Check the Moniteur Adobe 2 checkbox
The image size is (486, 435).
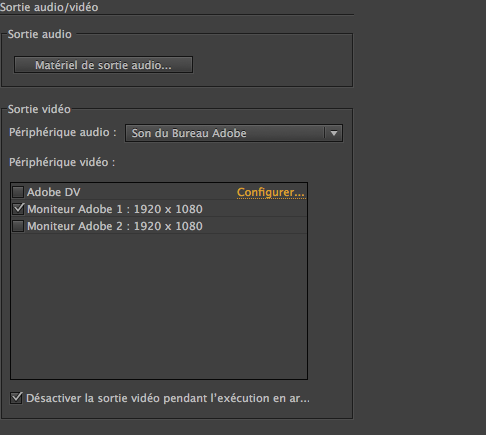[x=18, y=226]
